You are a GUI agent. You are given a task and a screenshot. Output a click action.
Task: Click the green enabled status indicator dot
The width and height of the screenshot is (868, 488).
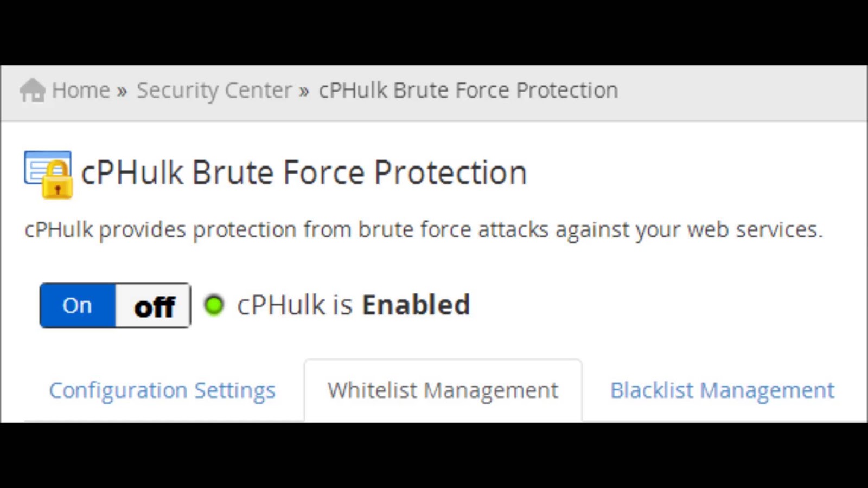tap(214, 305)
